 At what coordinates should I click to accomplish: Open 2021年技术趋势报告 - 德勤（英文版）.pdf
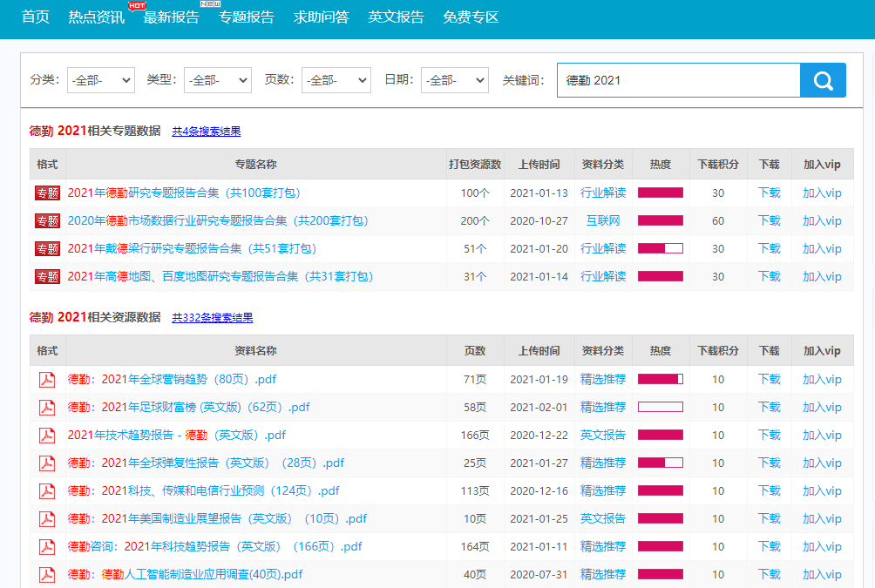click(177, 436)
